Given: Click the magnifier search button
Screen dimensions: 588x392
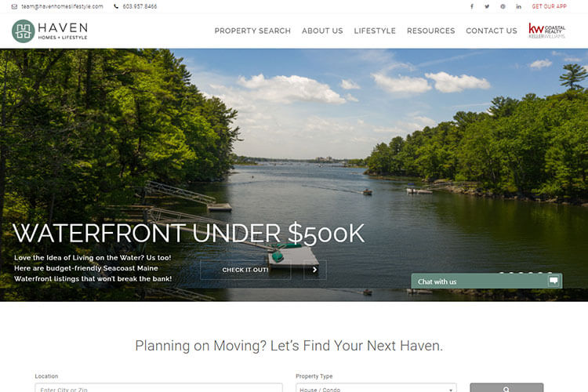Looking at the screenshot, I should click(x=506, y=388).
